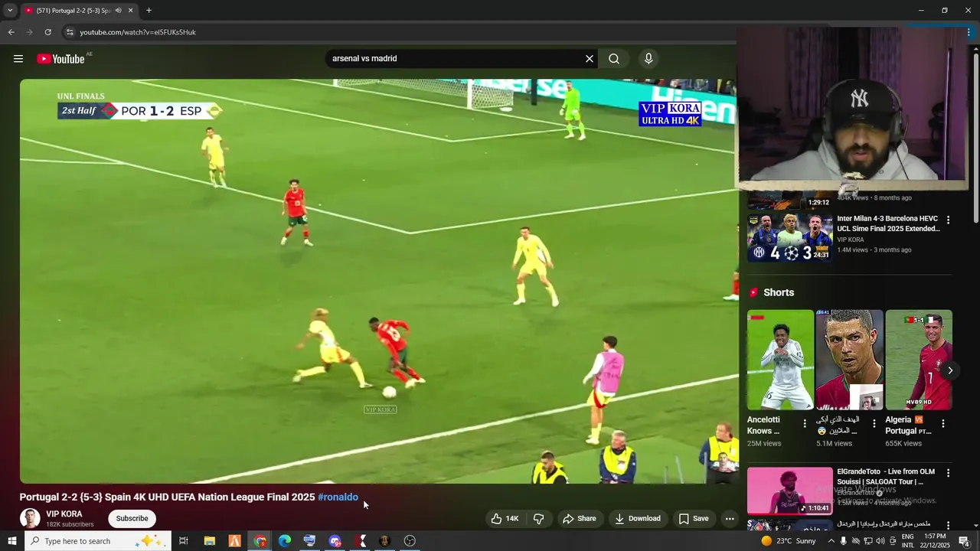Open volume control in system tray

[880, 541]
